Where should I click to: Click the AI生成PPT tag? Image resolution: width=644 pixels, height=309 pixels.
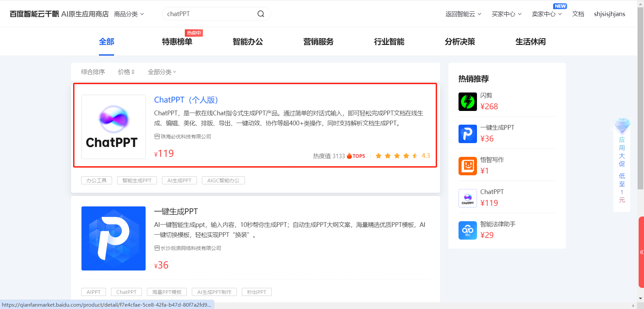(x=179, y=180)
